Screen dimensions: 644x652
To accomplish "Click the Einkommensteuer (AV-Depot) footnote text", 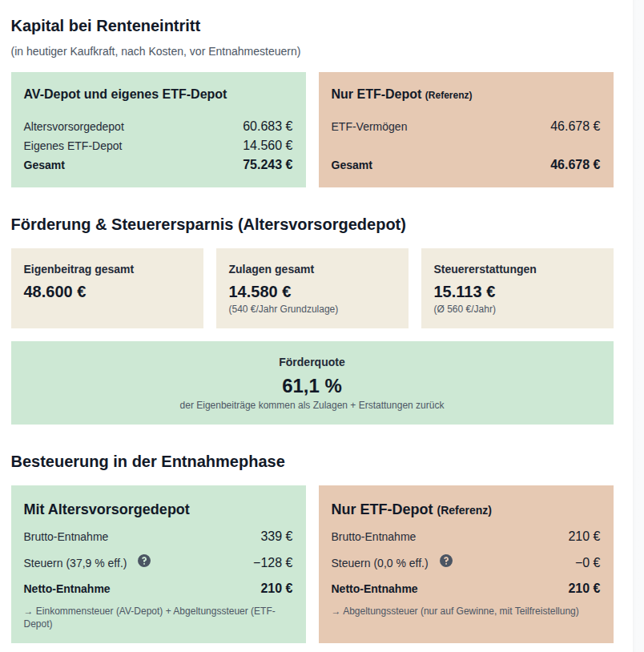I will pos(150,618).
